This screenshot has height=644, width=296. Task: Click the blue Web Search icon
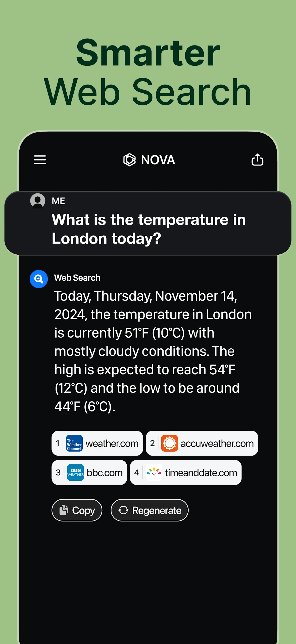coord(39,279)
